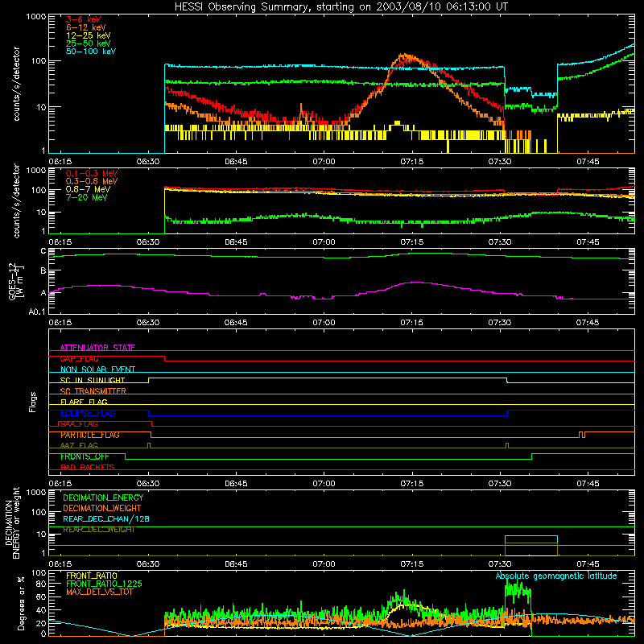The image size is (644, 644).
Task: Select the ECLIPSE_FLAG label
Action: click(88, 413)
